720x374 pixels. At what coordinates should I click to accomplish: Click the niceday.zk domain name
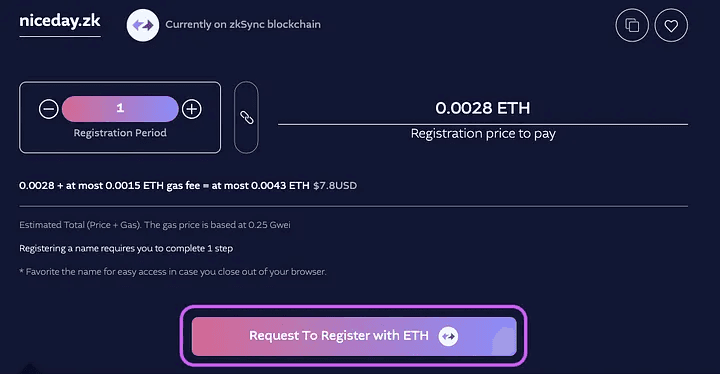(60, 21)
